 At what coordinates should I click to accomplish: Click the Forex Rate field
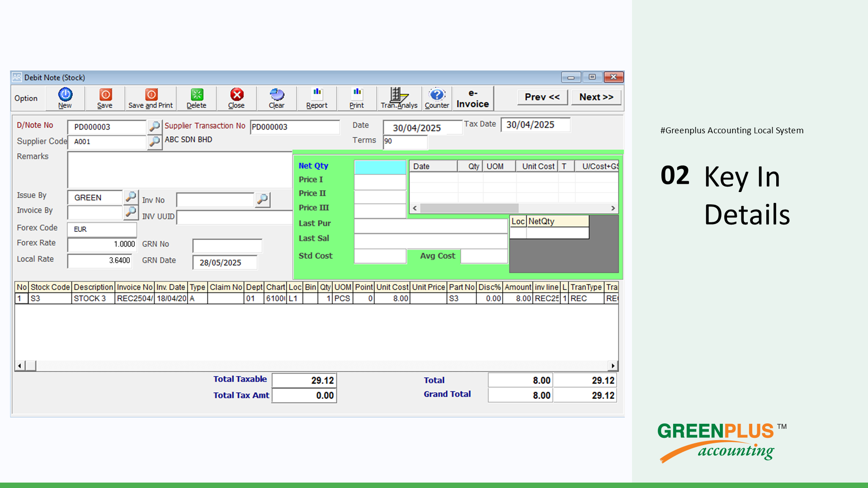click(102, 244)
